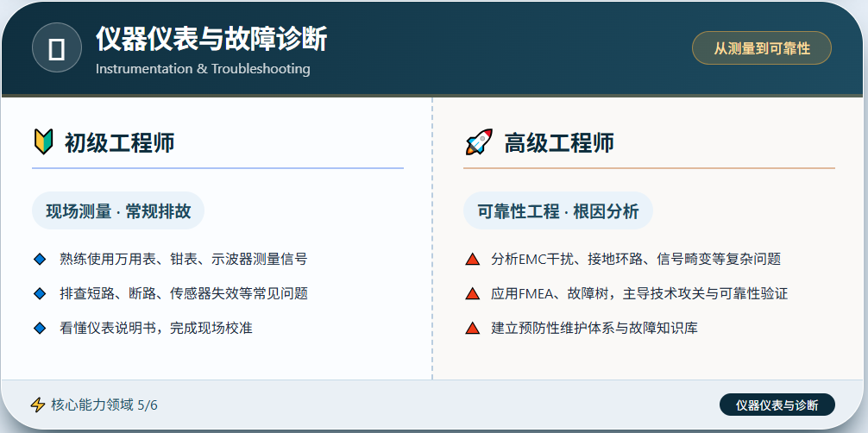Select the 可靠性工程 · 根因分析 tag
This screenshot has height=433, width=868.
558,211
